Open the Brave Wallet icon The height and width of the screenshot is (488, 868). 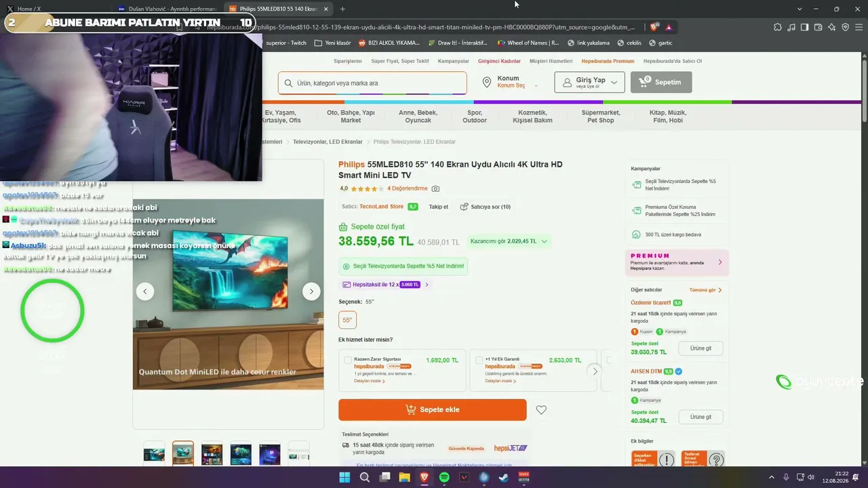click(818, 27)
